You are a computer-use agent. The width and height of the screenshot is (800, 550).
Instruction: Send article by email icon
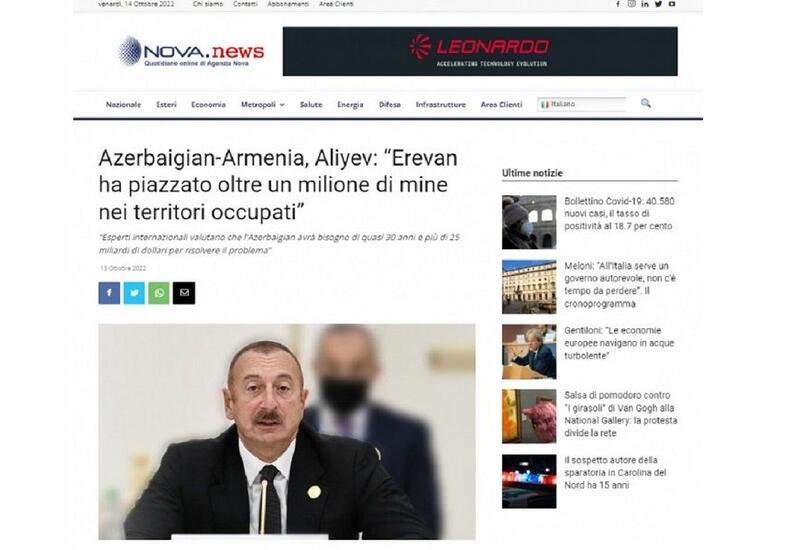pyautogui.click(x=184, y=293)
